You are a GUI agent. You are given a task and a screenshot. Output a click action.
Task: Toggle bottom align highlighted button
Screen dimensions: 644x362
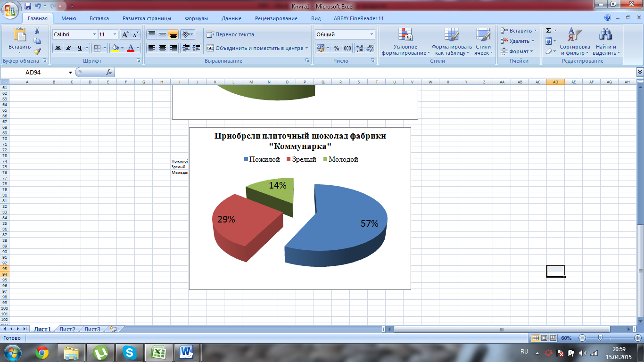point(173,34)
